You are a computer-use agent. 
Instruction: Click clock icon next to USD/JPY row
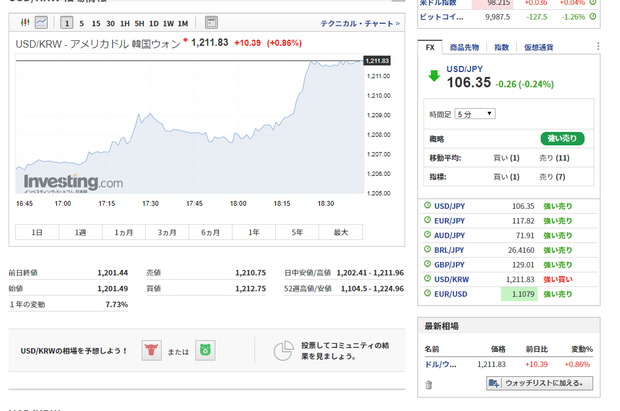pyautogui.click(x=427, y=205)
